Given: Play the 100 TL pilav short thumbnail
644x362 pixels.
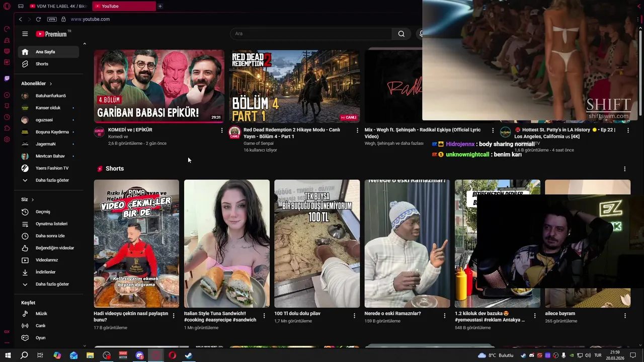Looking at the screenshot, I should (x=317, y=243).
